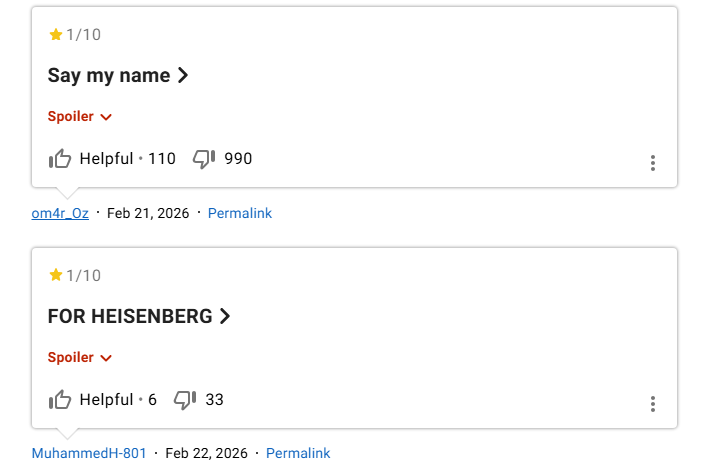Click the chevron next to "Say my name"

point(182,75)
